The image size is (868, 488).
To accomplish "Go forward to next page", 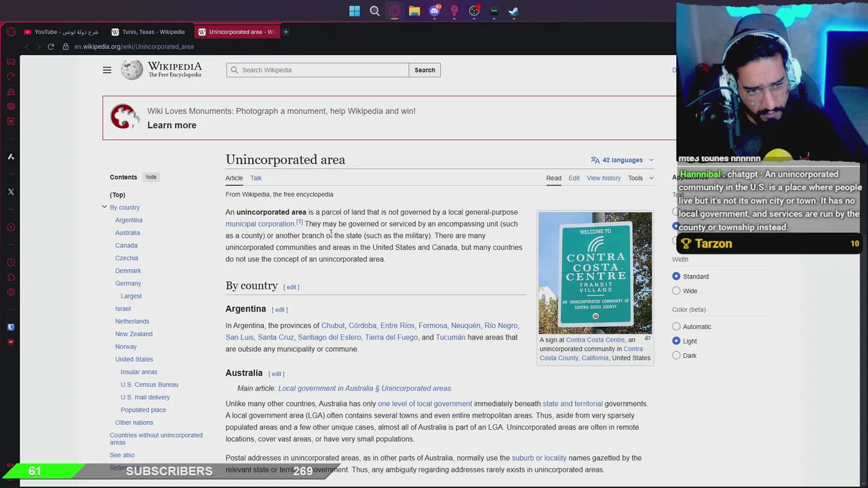I will click(x=39, y=47).
